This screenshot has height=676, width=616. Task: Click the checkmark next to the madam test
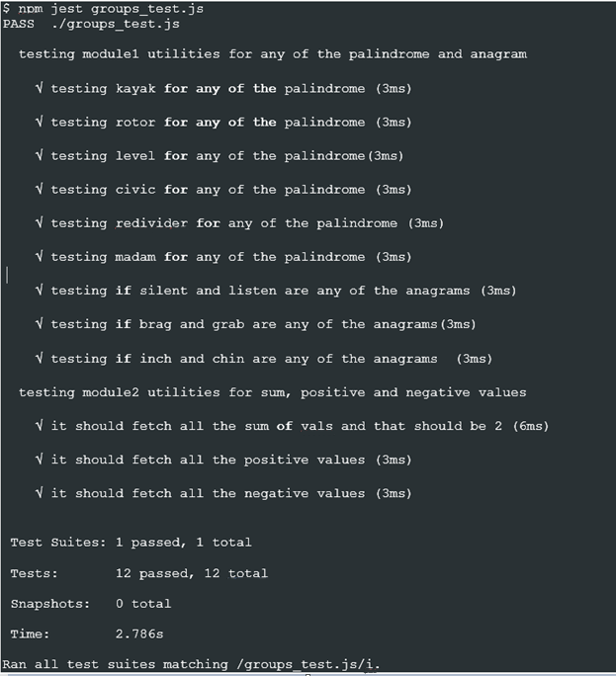click(39, 256)
